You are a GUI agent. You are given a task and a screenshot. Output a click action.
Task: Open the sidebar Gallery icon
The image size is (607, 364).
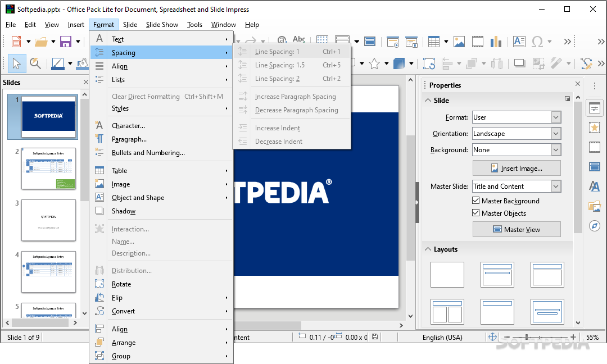595,206
